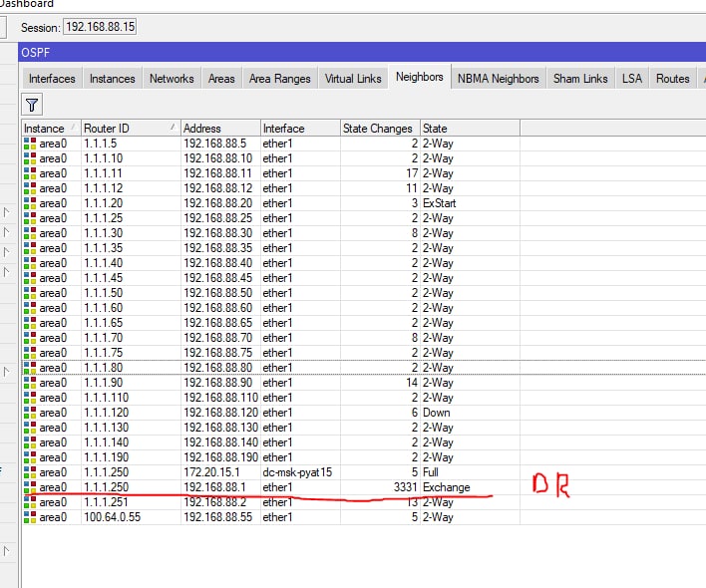Click address 192.168.88.190
This screenshot has width=706, height=588.
[220, 457]
